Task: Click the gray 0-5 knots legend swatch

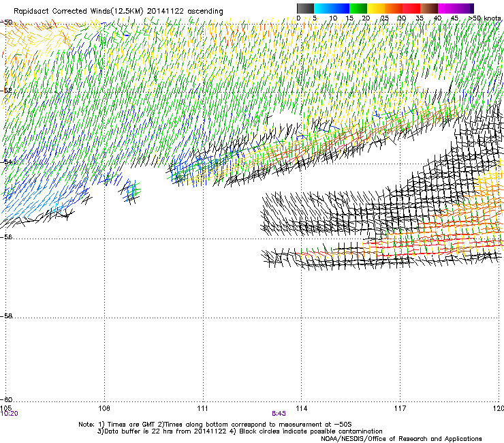Action: click(305, 8)
